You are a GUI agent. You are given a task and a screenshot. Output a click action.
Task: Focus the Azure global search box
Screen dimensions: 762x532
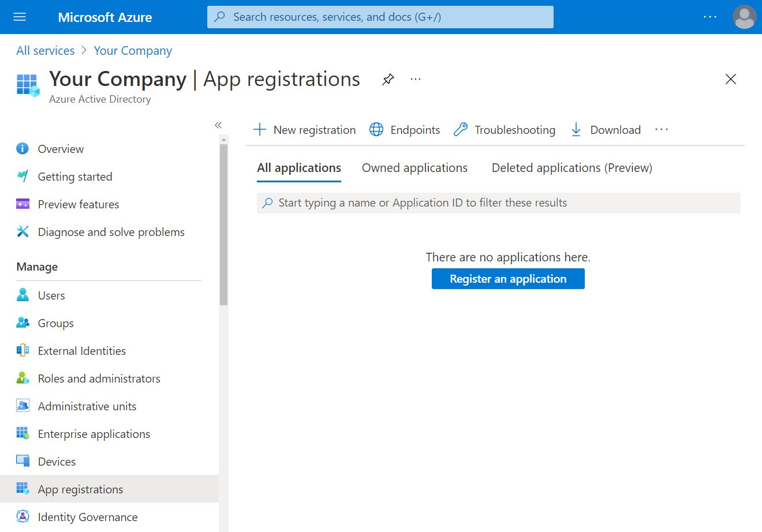coord(380,17)
